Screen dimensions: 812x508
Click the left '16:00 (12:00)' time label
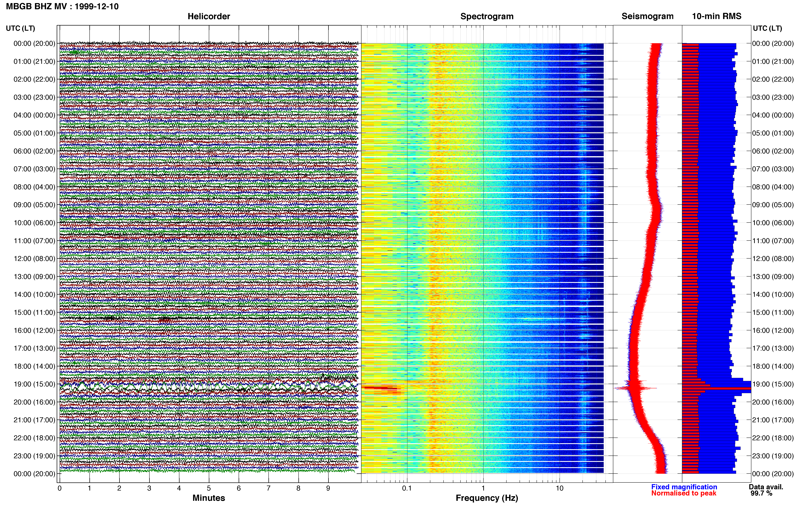click(34, 330)
